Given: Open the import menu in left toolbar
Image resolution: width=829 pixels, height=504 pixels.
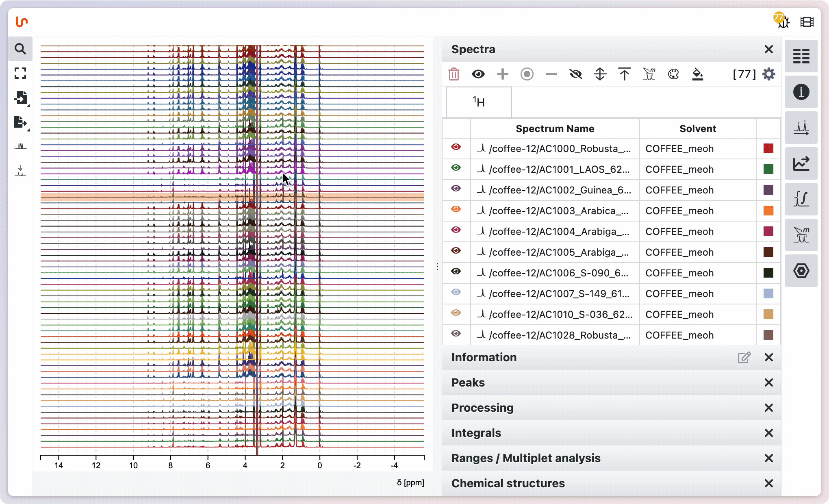Looking at the screenshot, I should click(x=20, y=98).
